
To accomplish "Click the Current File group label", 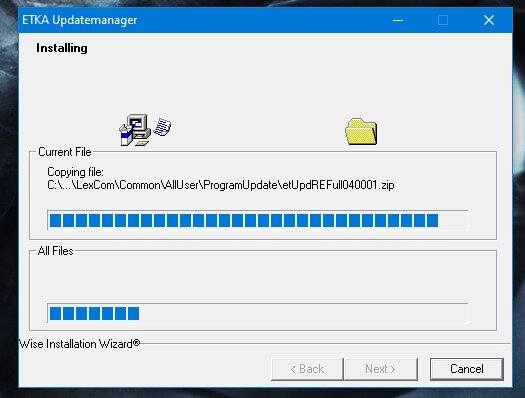I will [65, 152].
